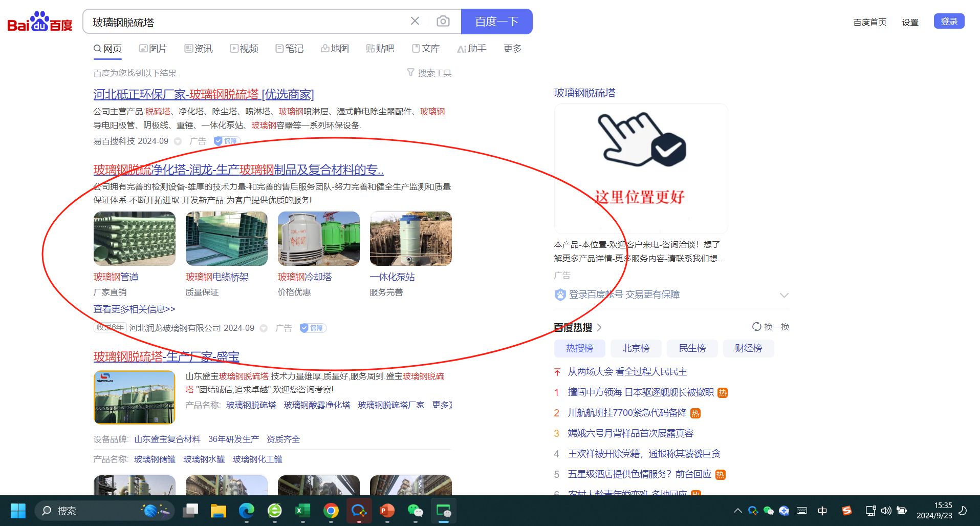980x526 pixels.
Task: Open 搜索工具 filter options
Action: click(429, 73)
